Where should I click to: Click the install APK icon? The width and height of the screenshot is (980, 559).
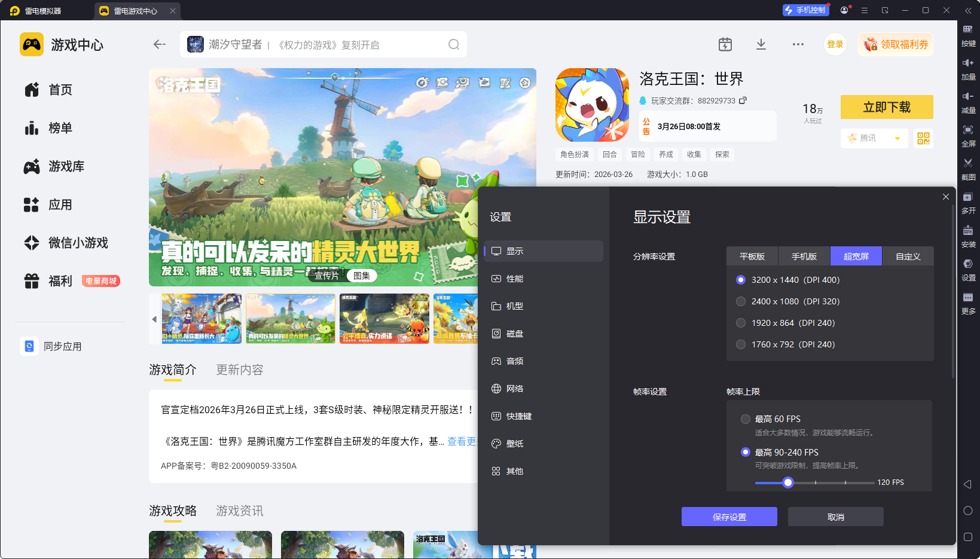coord(968,231)
